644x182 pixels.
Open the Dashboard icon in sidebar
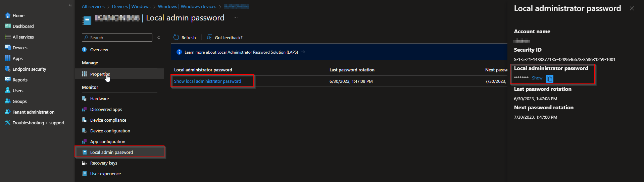(8, 26)
